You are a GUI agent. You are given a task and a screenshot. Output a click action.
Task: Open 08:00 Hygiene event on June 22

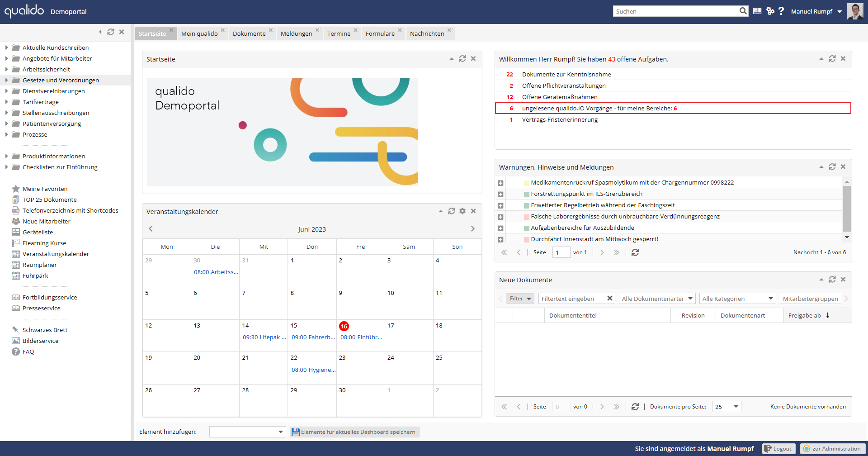(313, 370)
